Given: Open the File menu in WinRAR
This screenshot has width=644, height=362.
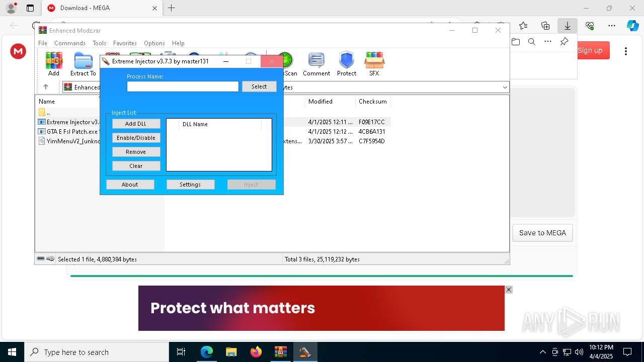Looking at the screenshot, I should [x=43, y=43].
